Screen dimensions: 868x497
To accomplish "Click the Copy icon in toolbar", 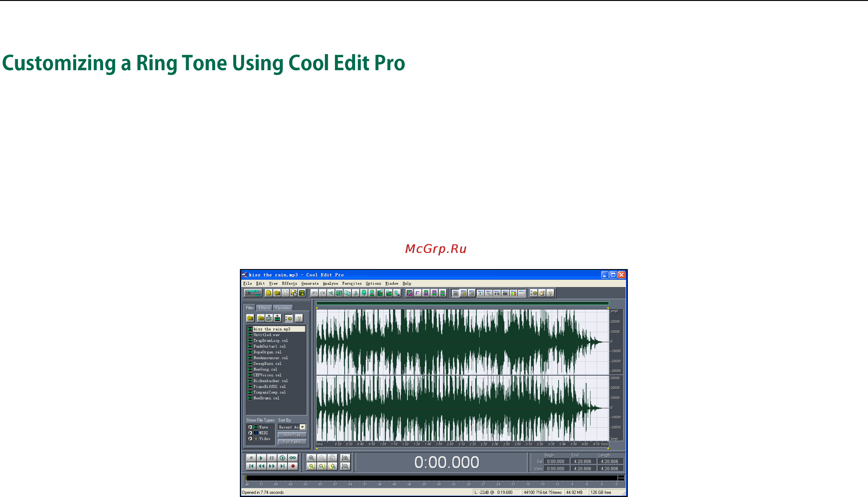I will coord(347,293).
